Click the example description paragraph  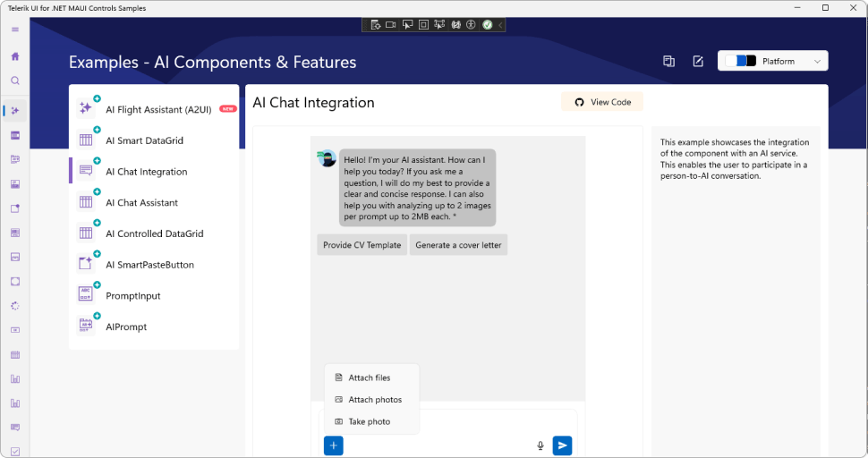(735, 159)
